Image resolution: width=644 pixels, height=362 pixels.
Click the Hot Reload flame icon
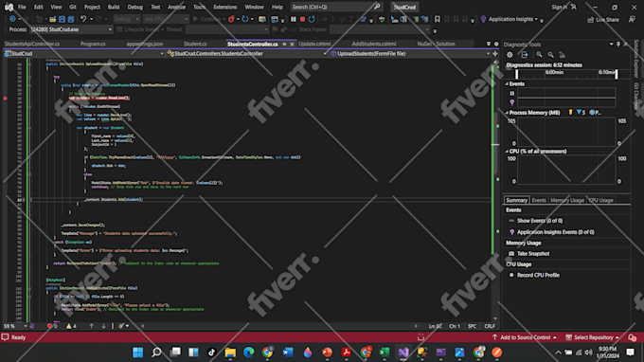231,19
